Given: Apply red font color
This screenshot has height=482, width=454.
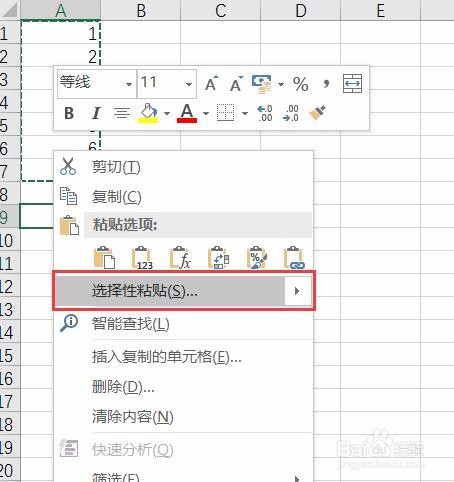Looking at the screenshot, I should (187, 113).
